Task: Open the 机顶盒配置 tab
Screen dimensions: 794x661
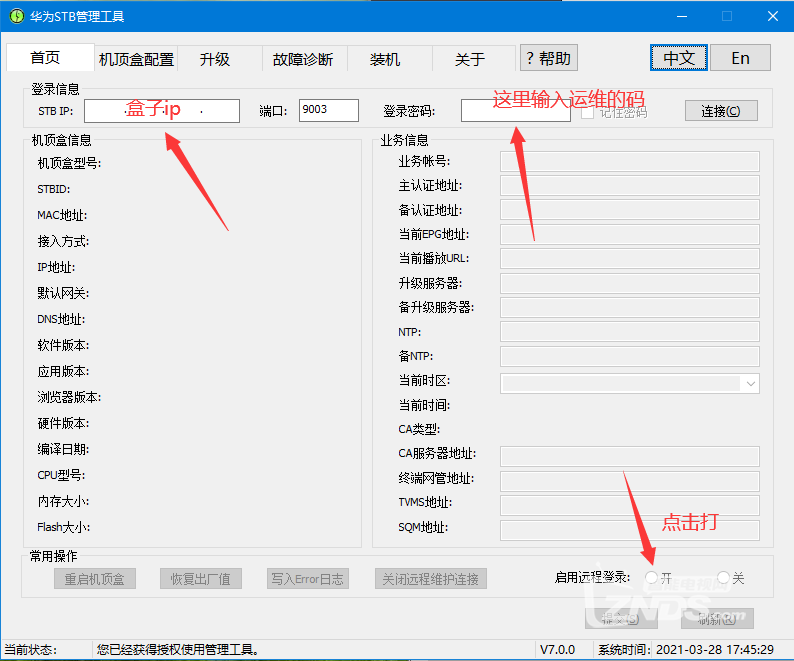Action: pyautogui.click(x=136, y=59)
